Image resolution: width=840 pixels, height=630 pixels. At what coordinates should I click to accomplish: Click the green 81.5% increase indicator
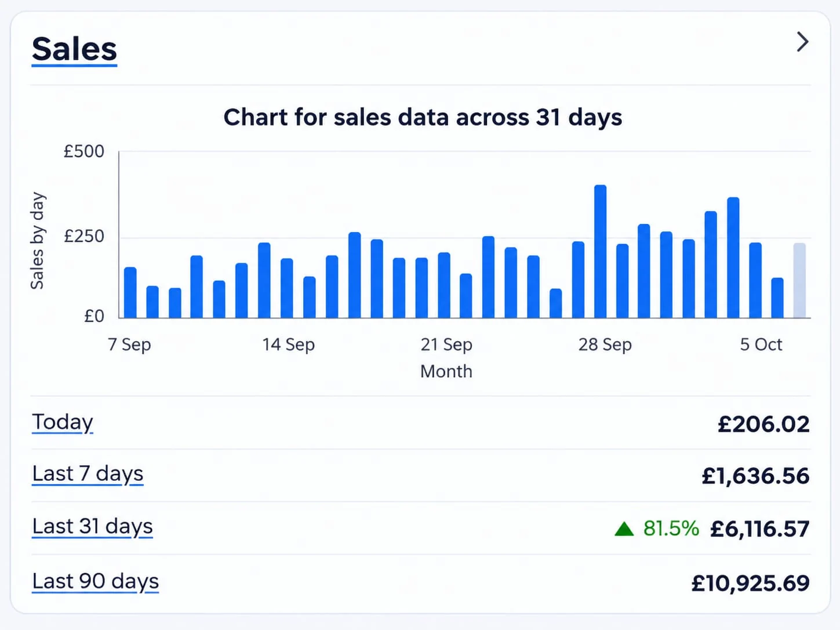pos(671,528)
